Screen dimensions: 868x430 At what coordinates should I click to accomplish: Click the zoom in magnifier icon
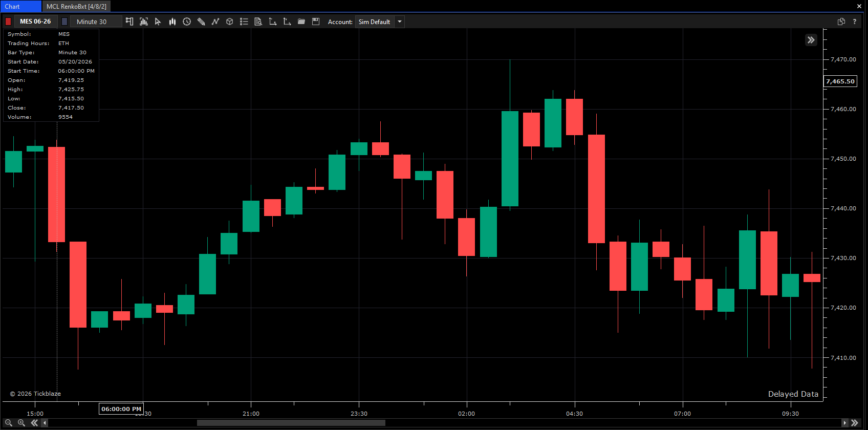coord(21,423)
